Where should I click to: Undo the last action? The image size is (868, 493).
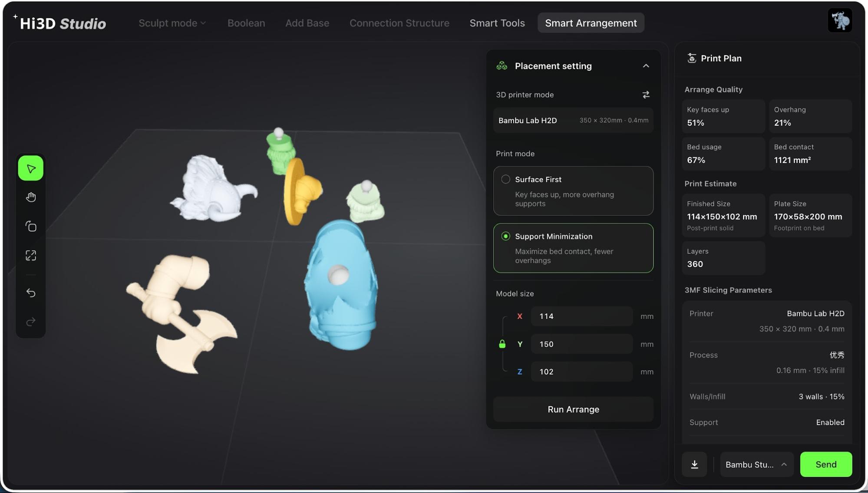tap(31, 293)
